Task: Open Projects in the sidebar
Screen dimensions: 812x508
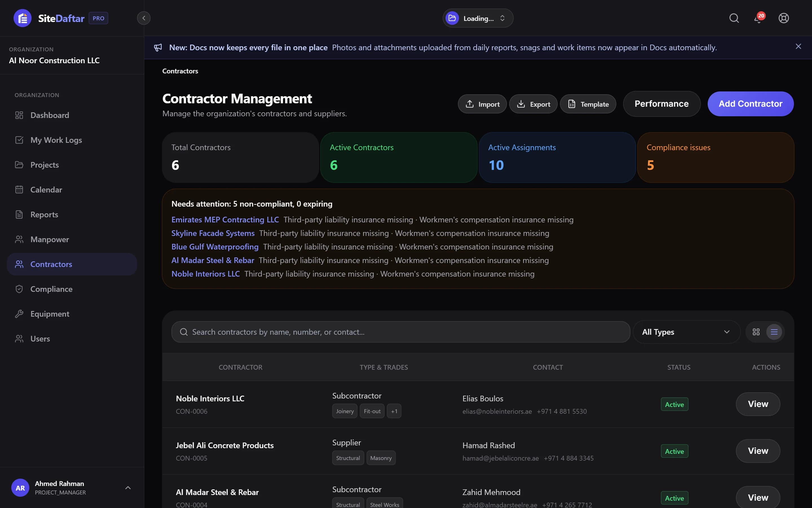Action: (x=72, y=165)
